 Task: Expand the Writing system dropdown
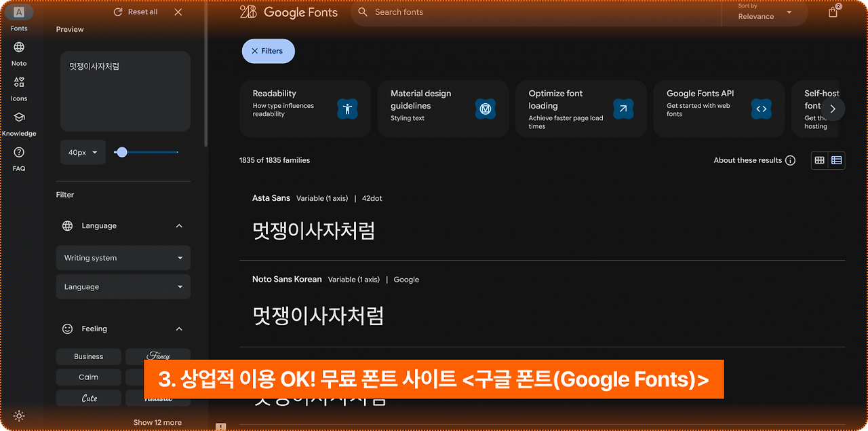(123, 258)
